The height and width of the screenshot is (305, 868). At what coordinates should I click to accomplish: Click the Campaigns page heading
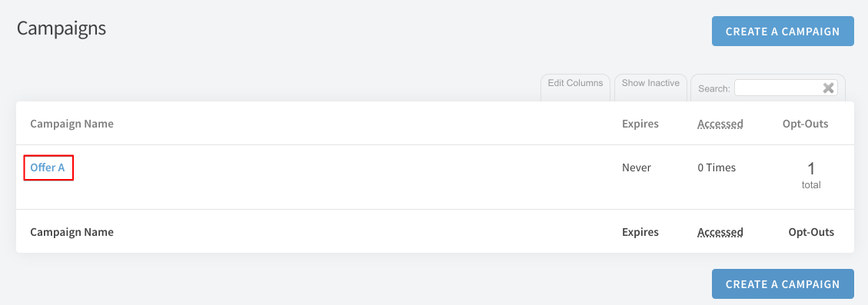pos(62,28)
